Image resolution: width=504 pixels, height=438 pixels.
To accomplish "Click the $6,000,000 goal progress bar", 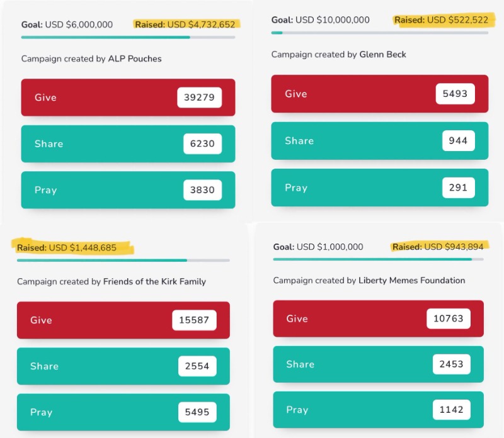I will click(128, 37).
